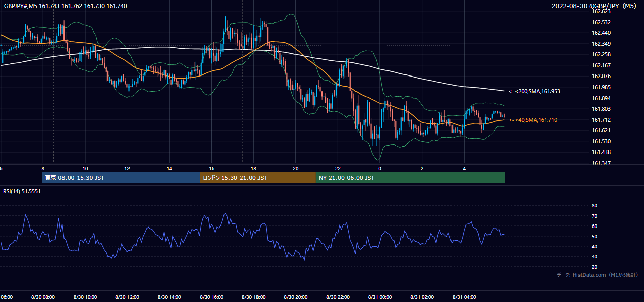This screenshot has width=644, height=302.
Task: Click the 161.712 price axis label
Action: point(601,120)
